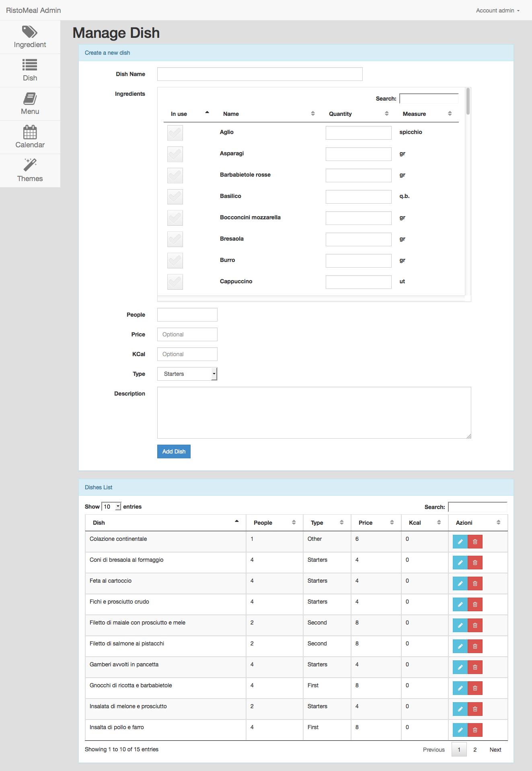532x771 pixels.
Task: Delete the Filetto di salmone ai pistacchi dish
Action: tap(475, 646)
